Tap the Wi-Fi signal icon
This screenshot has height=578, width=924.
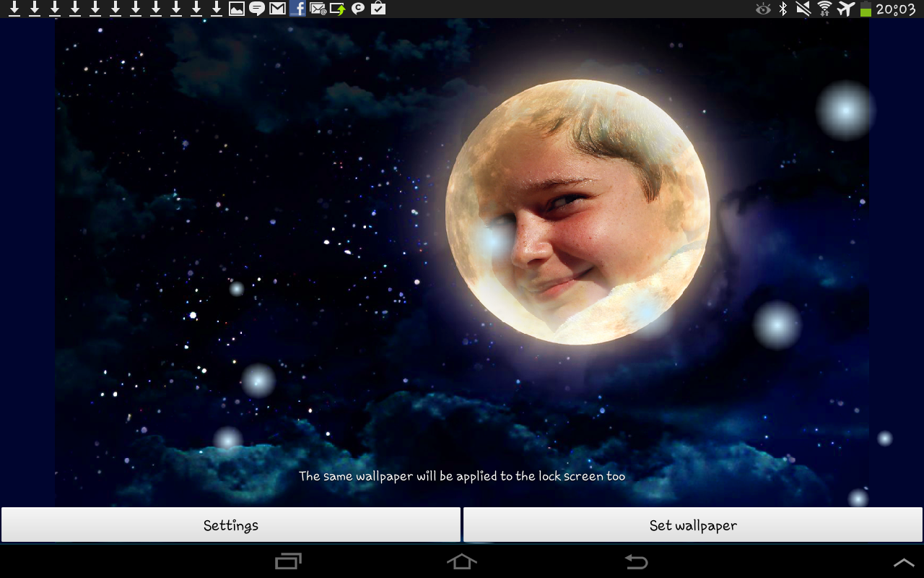coord(824,9)
